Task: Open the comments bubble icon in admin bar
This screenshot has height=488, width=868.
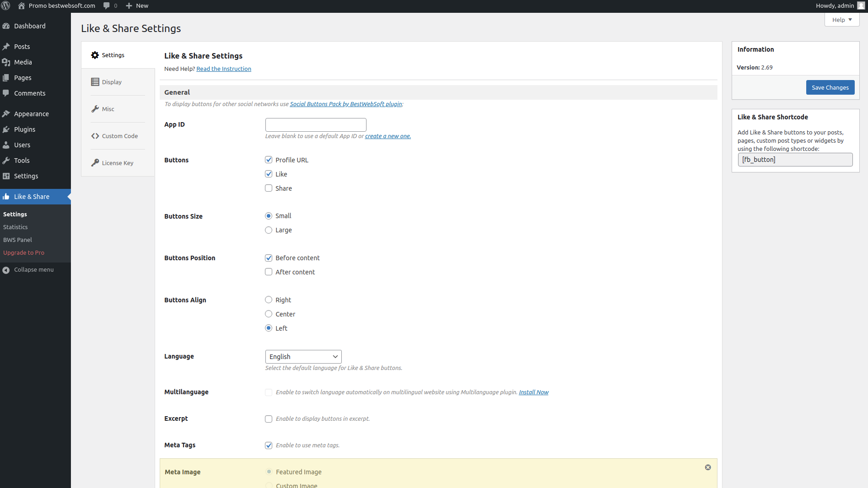Action: pos(107,6)
